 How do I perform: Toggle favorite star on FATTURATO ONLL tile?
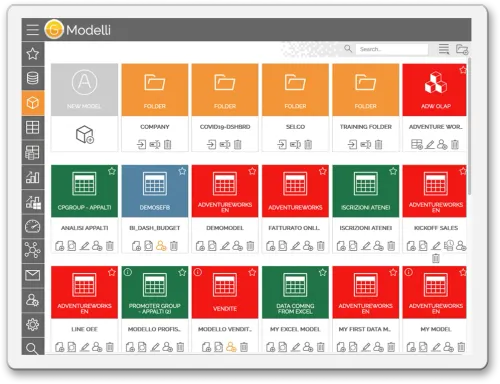pyautogui.click(x=323, y=171)
